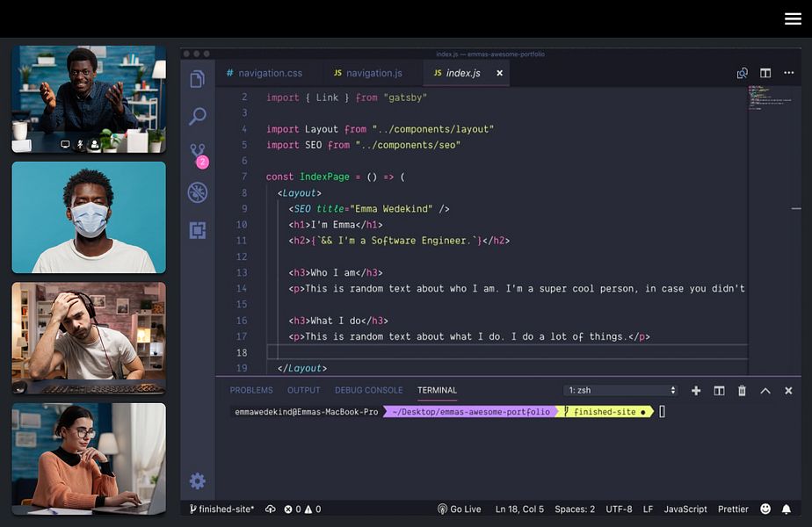Open the 1: zsh terminal dropdown

click(x=620, y=390)
